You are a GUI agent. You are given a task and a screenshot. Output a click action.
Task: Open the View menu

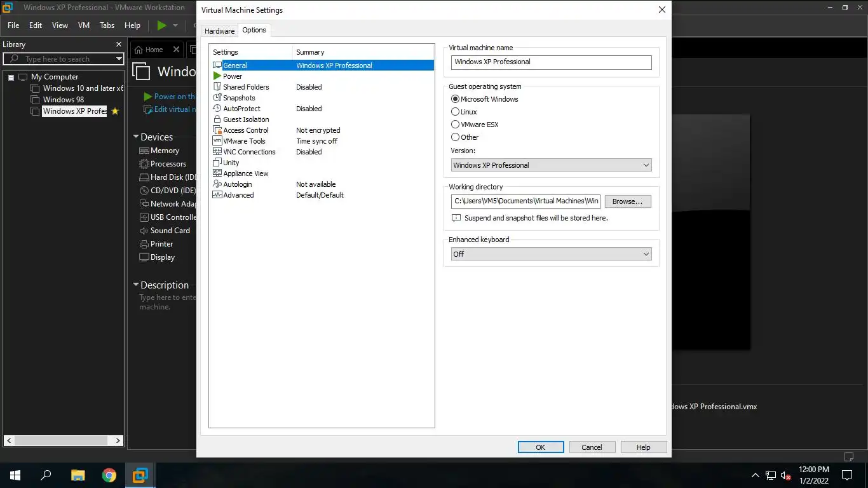coord(60,25)
